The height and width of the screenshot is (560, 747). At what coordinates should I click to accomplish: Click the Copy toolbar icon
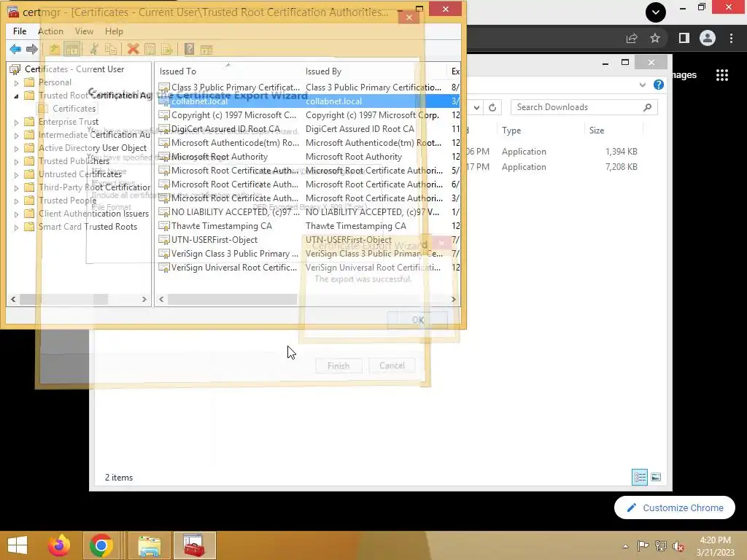pyautogui.click(x=111, y=49)
